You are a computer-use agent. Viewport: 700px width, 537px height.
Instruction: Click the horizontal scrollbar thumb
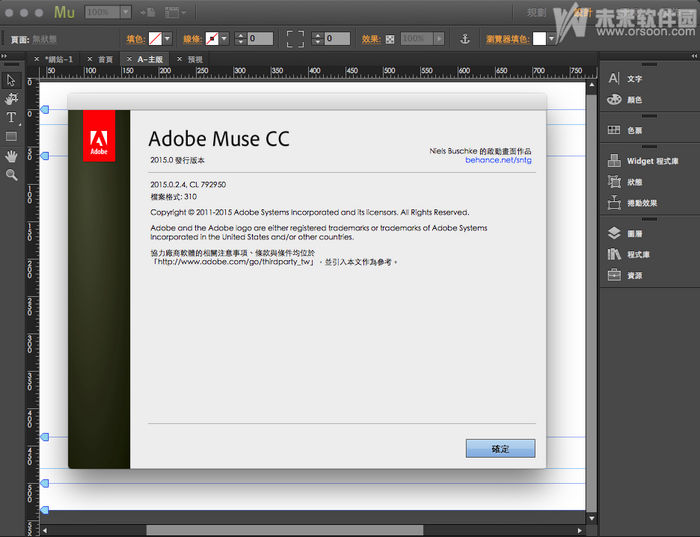[285, 530]
